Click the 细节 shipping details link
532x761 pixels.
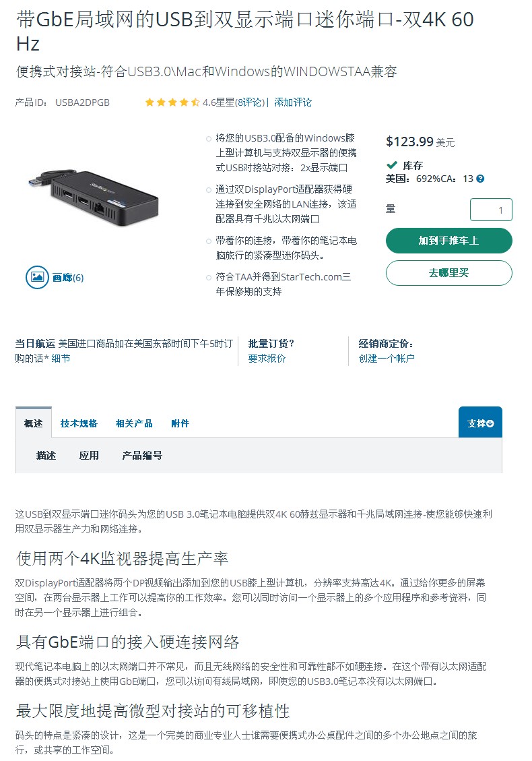61,358
